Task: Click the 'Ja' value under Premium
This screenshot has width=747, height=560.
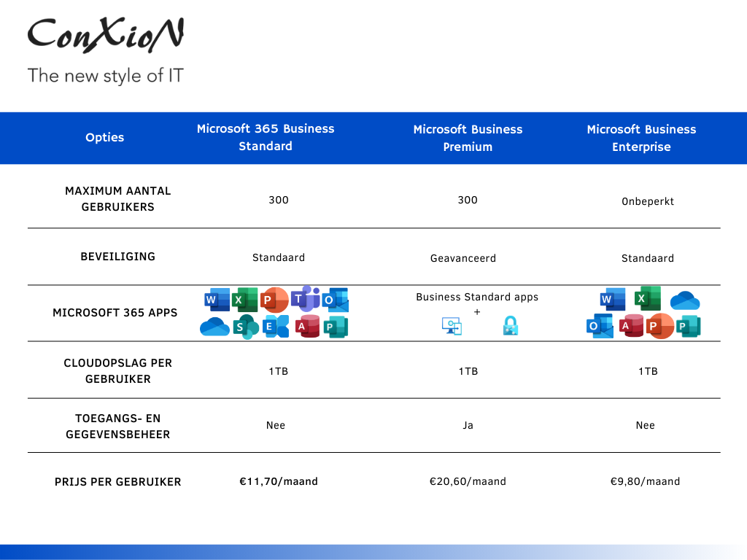Action: coord(468,425)
